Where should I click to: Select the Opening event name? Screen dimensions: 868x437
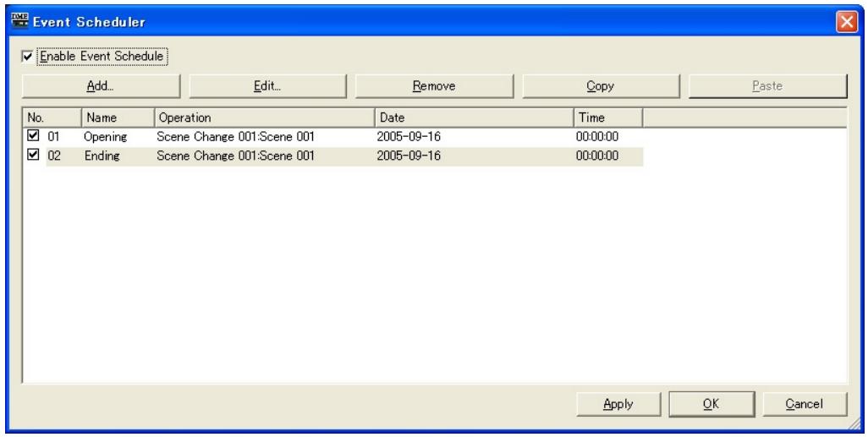[105, 137]
